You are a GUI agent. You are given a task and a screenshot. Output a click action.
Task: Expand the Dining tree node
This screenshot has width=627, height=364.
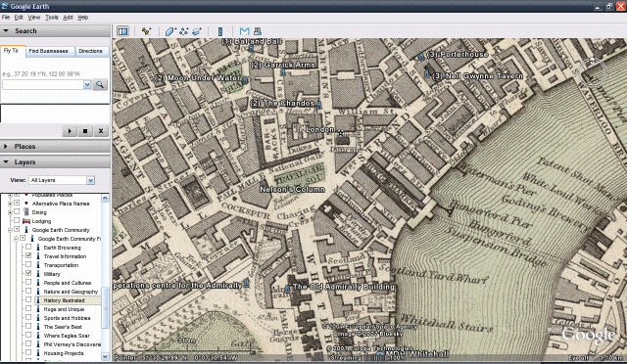(10, 212)
